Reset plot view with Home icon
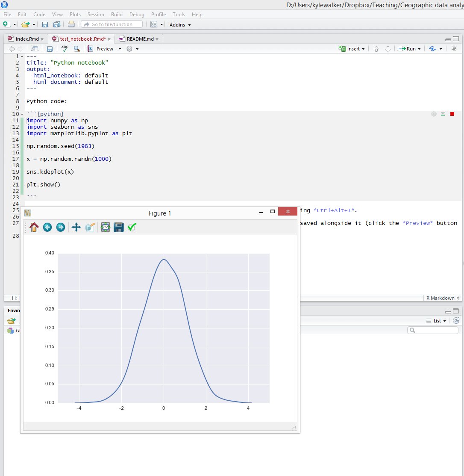The height and width of the screenshot is (476, 464). (x=34, y=227)
